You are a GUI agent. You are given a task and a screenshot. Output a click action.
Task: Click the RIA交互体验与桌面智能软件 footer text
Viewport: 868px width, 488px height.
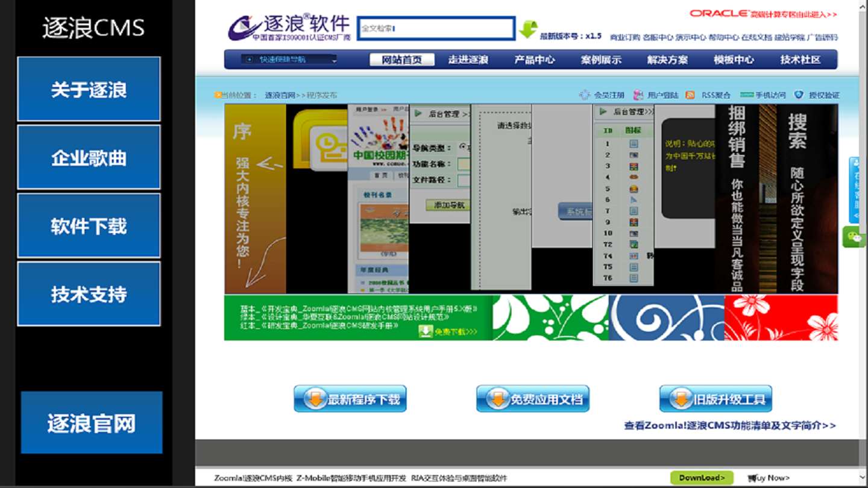(459, 478)
